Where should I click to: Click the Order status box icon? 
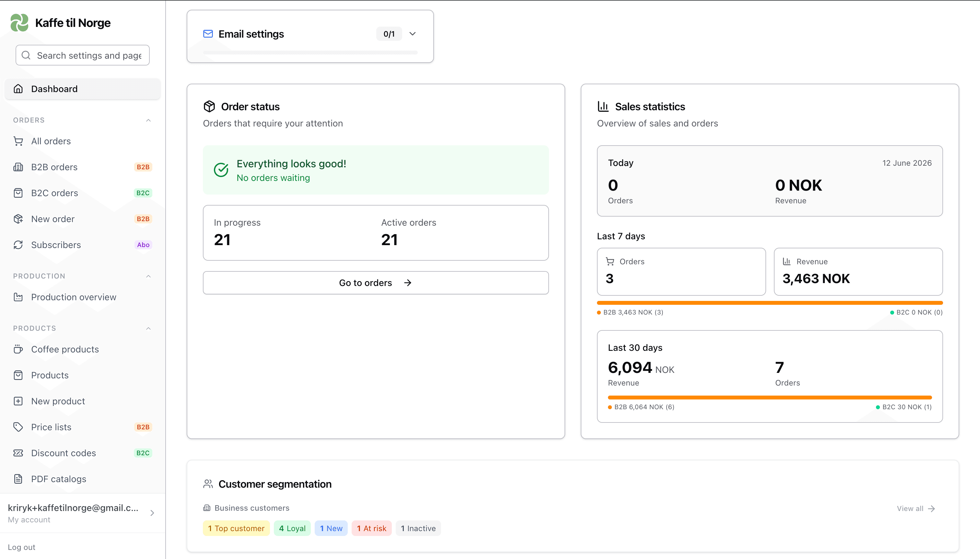click(209, 106)
